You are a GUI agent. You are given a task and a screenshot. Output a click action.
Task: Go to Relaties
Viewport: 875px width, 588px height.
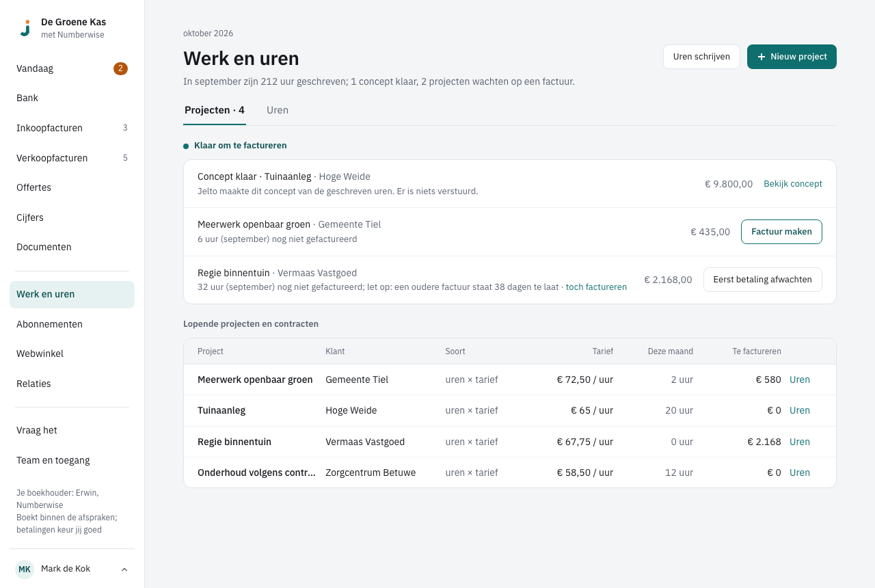pyautogui.click(x=72, y=384)
